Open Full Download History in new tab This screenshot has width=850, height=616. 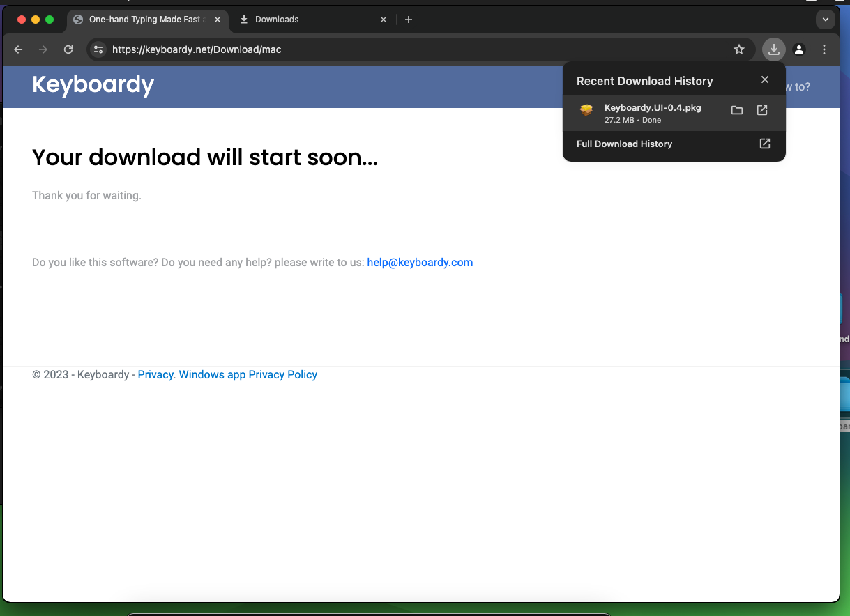(765, 144)
